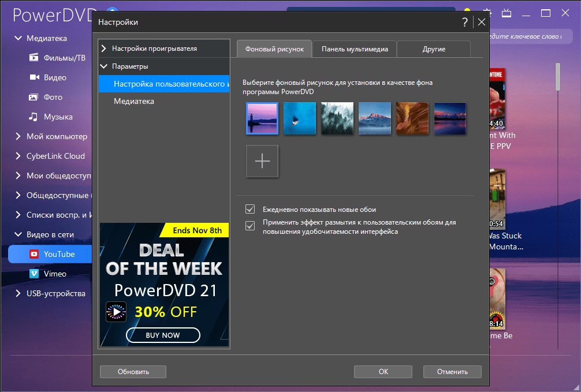Click the Фото picture icon
Image resolution: width=581 pixels, height=392 pixels.
[33, 97]
